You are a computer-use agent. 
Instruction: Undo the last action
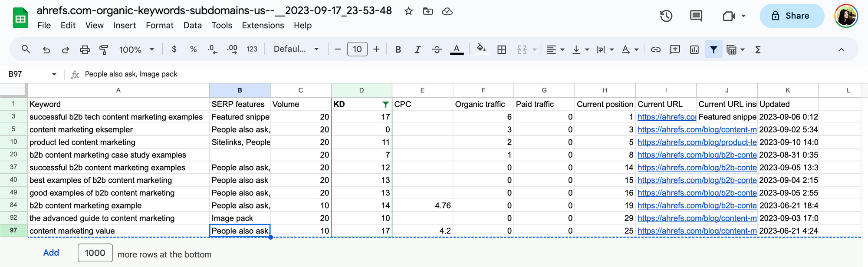click(x=46, y=50)
